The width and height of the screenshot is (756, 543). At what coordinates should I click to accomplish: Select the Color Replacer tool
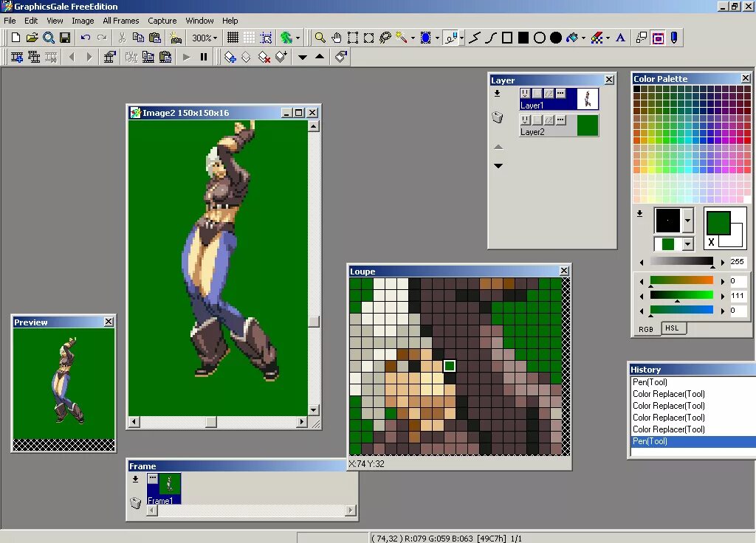pos(597,38)
